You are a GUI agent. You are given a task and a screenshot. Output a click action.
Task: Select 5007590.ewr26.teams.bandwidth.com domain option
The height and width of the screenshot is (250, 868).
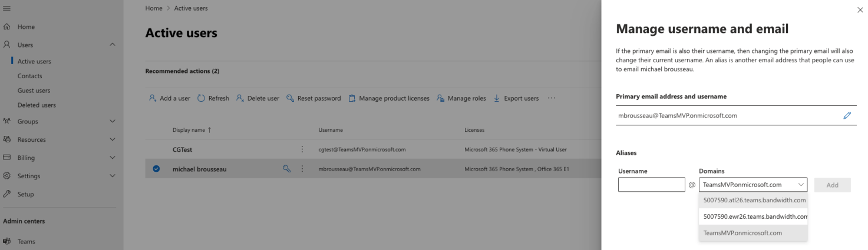coord(753,216)
